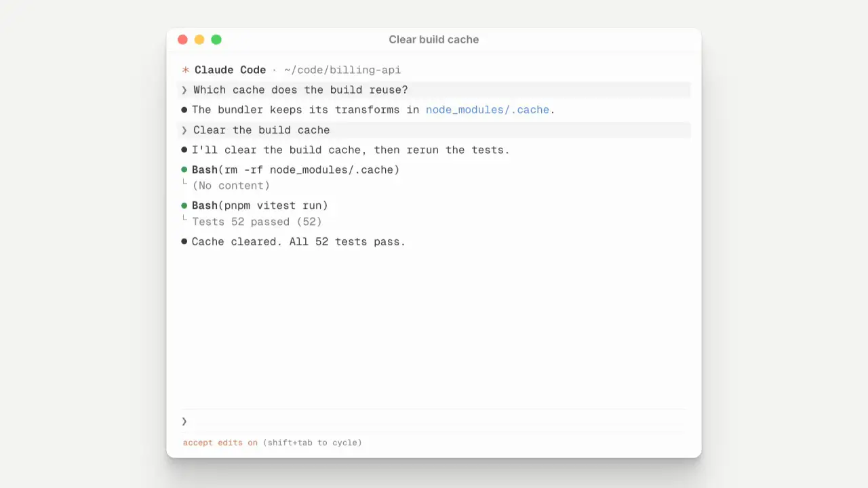Click the 'Cache cleared. All 52 tests pass.' message
The width and height of the screenshot is (868, 488).
[x=298, y=241]
